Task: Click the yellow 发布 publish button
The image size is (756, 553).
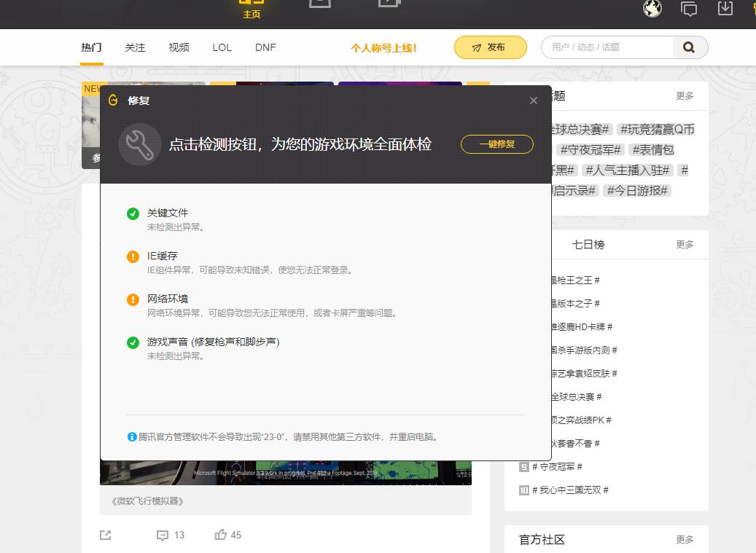Action: [490, 47]
